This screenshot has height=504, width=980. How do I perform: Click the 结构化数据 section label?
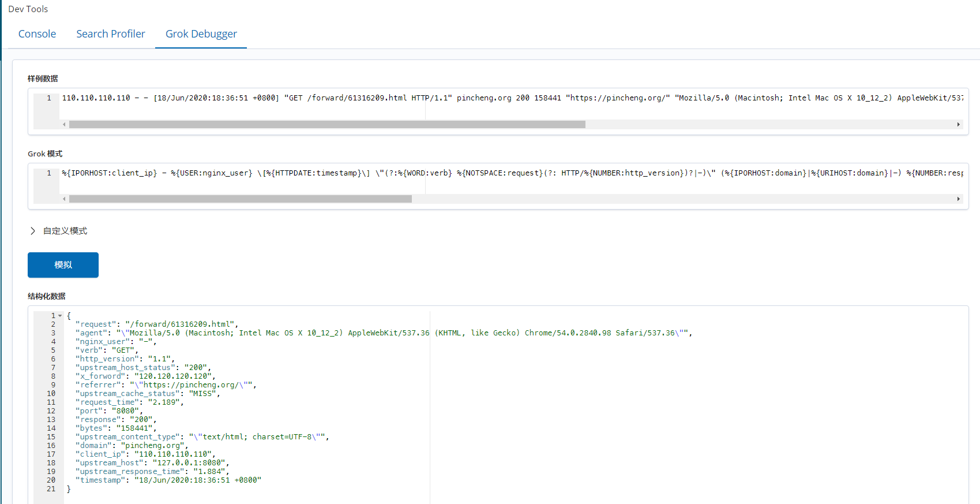tap(47, 296)
